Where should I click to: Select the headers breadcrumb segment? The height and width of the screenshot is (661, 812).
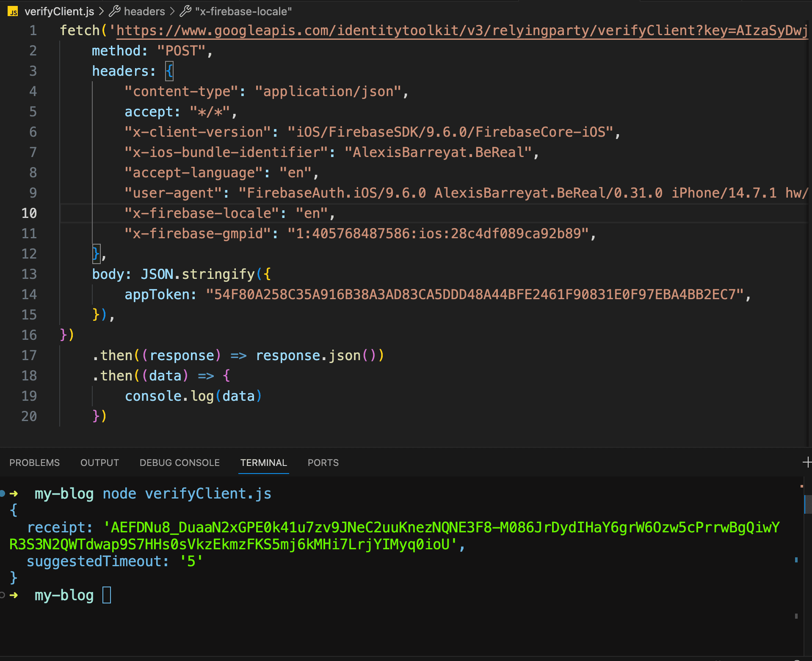(x=144, y=11)
